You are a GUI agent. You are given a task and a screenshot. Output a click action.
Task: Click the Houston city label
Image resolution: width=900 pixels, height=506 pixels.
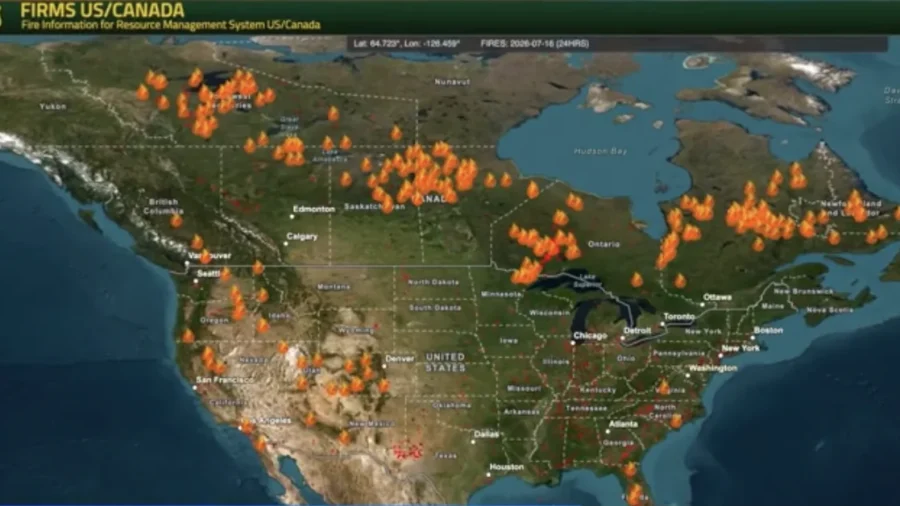[506, 468]
